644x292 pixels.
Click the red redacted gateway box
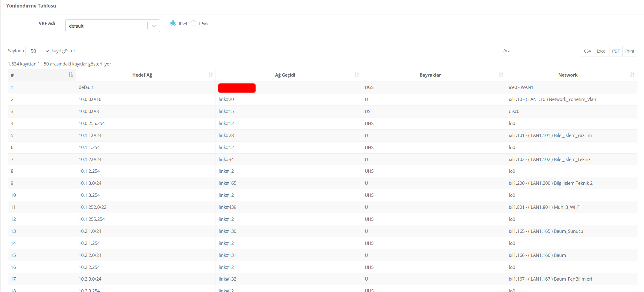coord(237,88)
